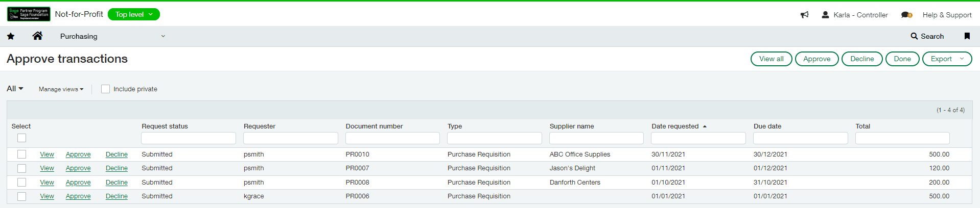
Task: Click the Total column header
Action: click(x=863, y=126)
